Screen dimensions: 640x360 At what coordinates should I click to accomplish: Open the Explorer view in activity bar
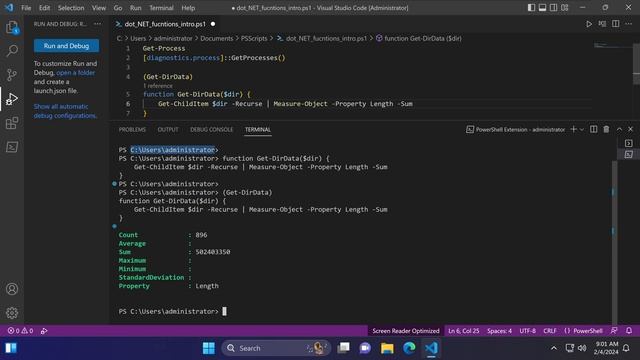[12, 28]
